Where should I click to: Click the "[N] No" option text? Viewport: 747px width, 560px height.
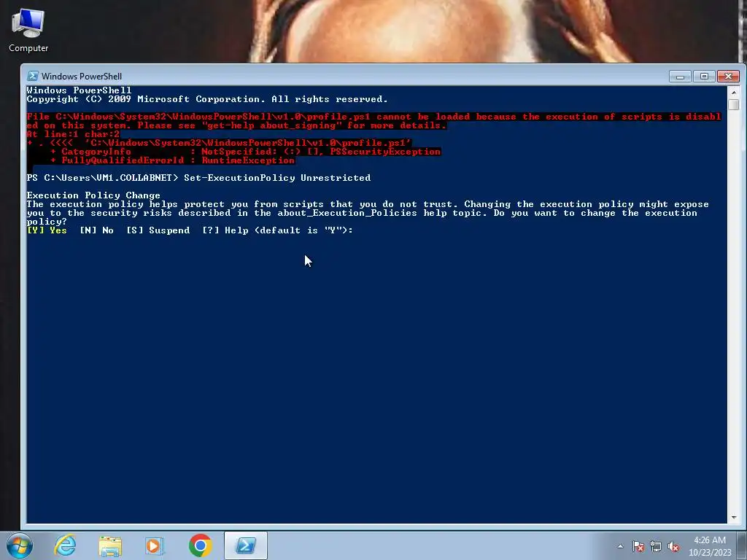click(x=96, y=230)
